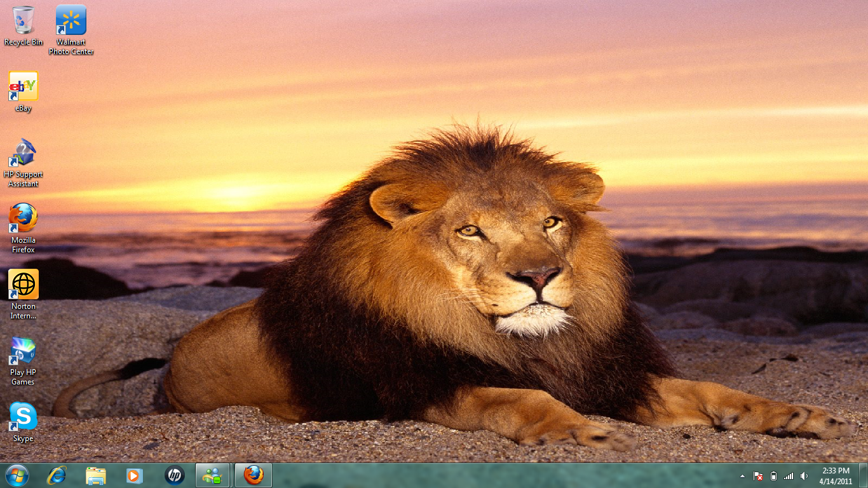Launch Internet Explorer from the taskbar

(x=57, y=475)
